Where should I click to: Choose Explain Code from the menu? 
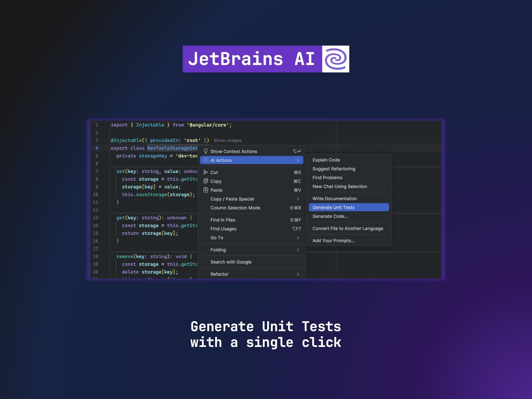326,159
